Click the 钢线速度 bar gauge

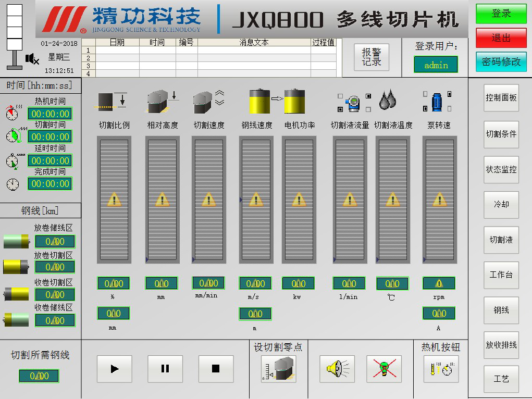256,200
